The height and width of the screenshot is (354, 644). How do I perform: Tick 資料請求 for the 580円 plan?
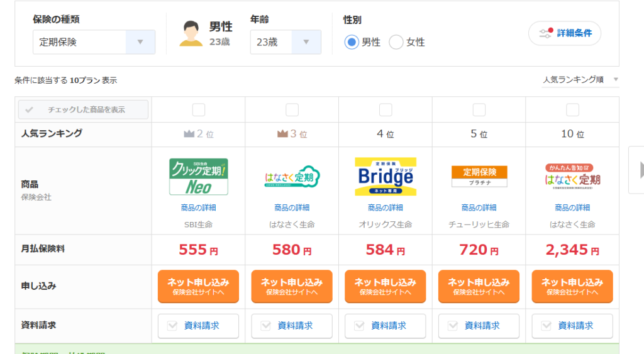(x=292, y=326)
